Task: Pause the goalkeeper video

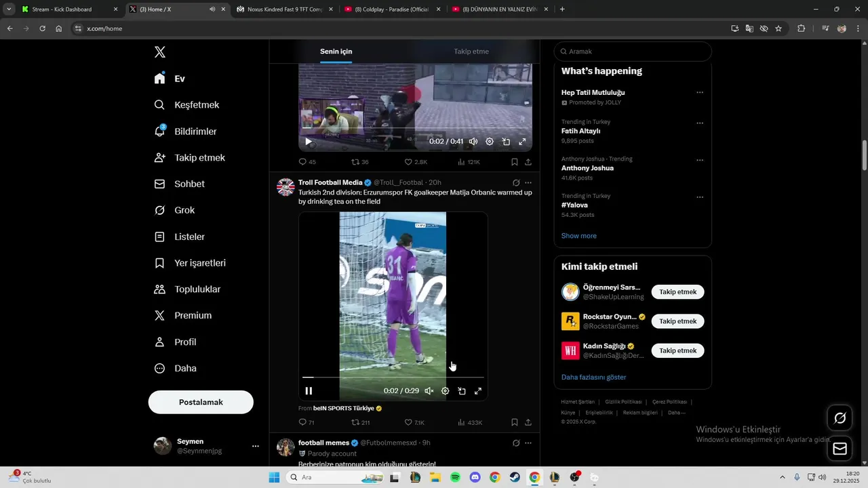Action: pyautogui.click(x=309, y=390)
